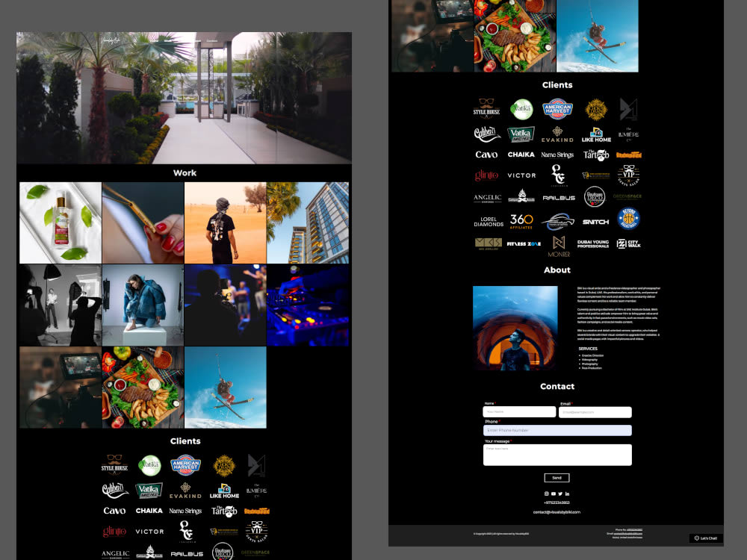Click the Railbus logo in Clients section
This screenshot has width=747, height=560.
tap(559, 196)
